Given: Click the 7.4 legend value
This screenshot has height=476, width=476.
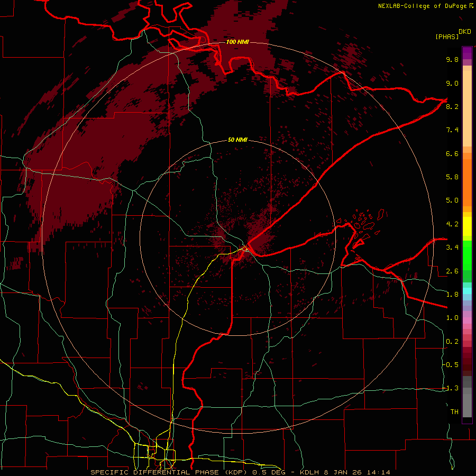Looking at the screenshot, I should 452,130.
